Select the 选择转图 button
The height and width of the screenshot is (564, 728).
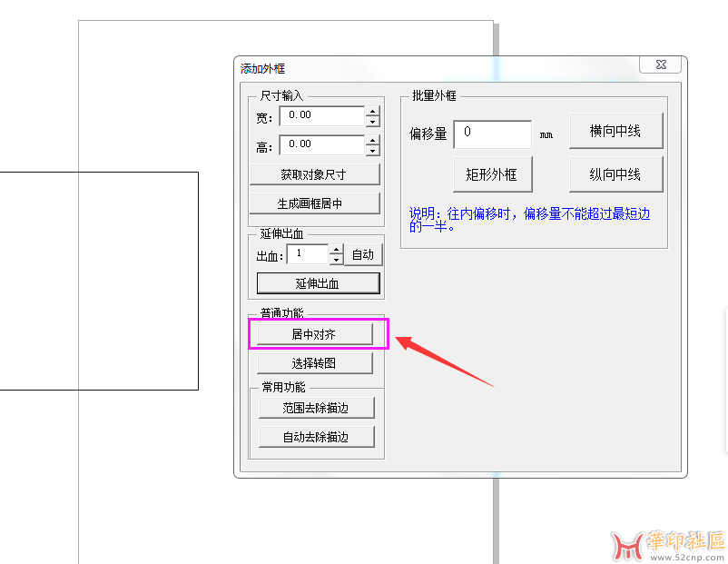(314, 363)
